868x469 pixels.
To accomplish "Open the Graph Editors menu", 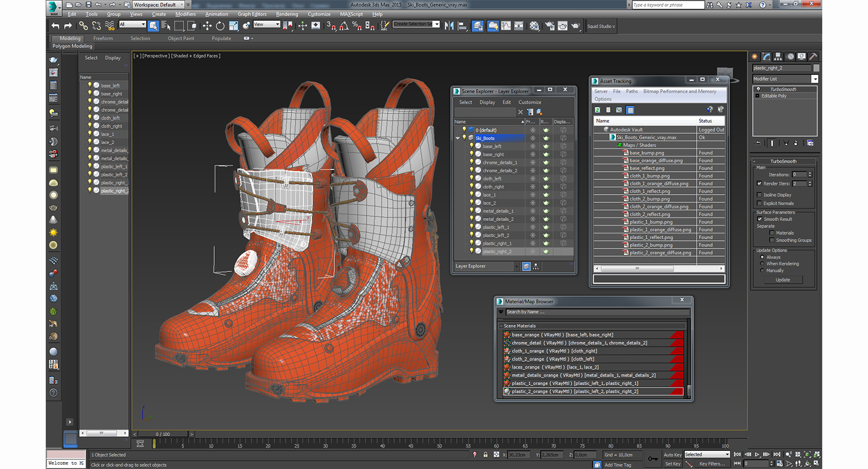I will (252, 14).
